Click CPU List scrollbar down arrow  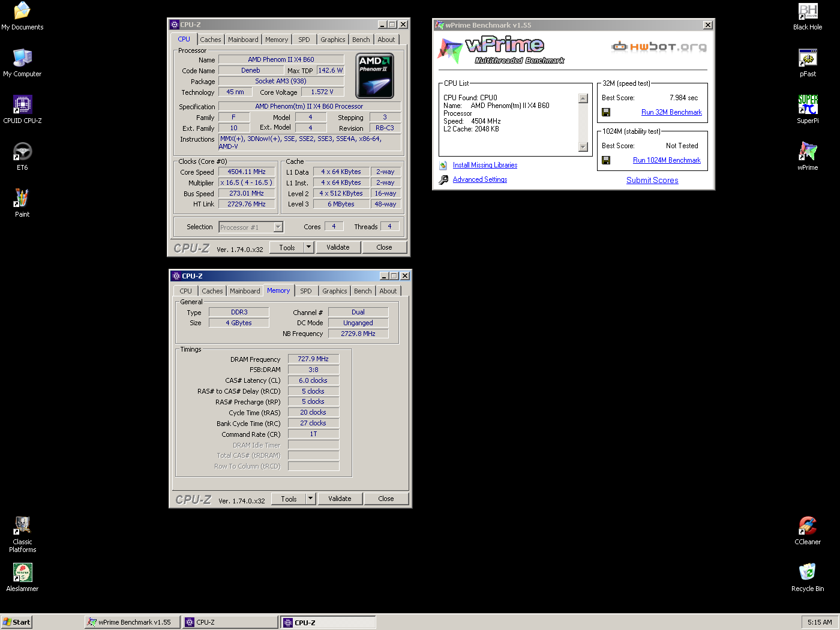[583, 147]
